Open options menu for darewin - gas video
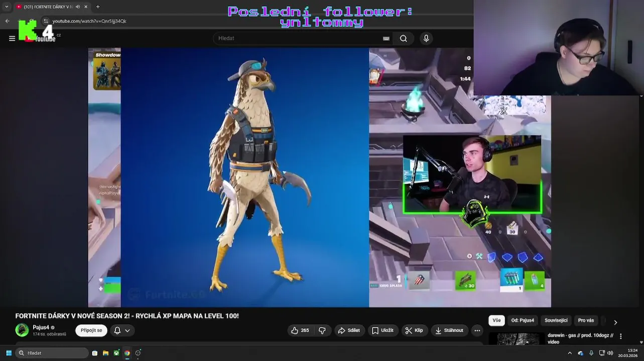This screenshot has width=644, height=361. [x=620, y=336]
